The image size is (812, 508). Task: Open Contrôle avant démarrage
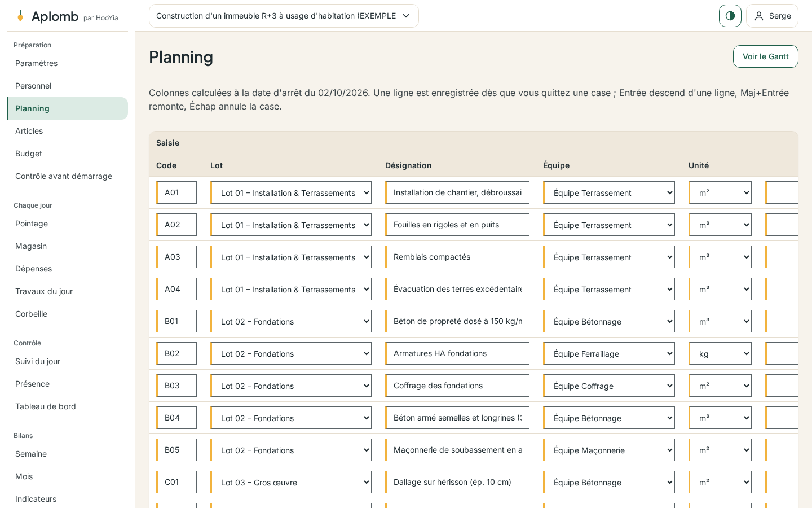(x=67, y=176)
